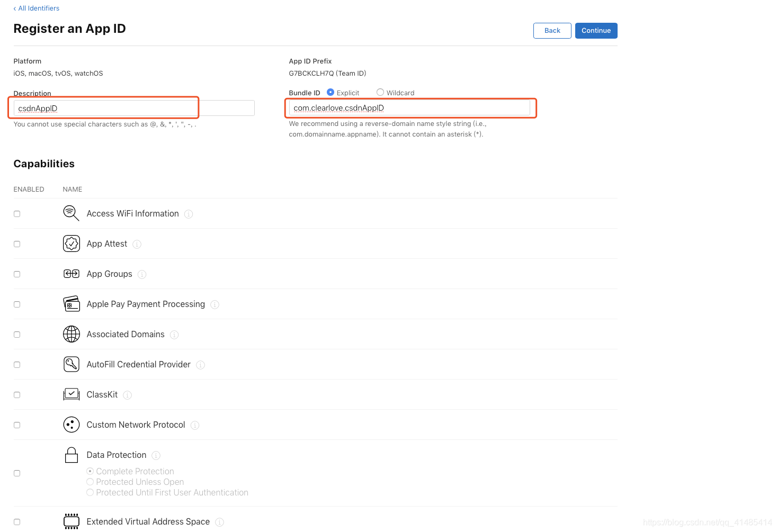This screenshot has height=532, width=777.
Task: Select the Wildcard Bundle ID option
Action: [380, 92]
